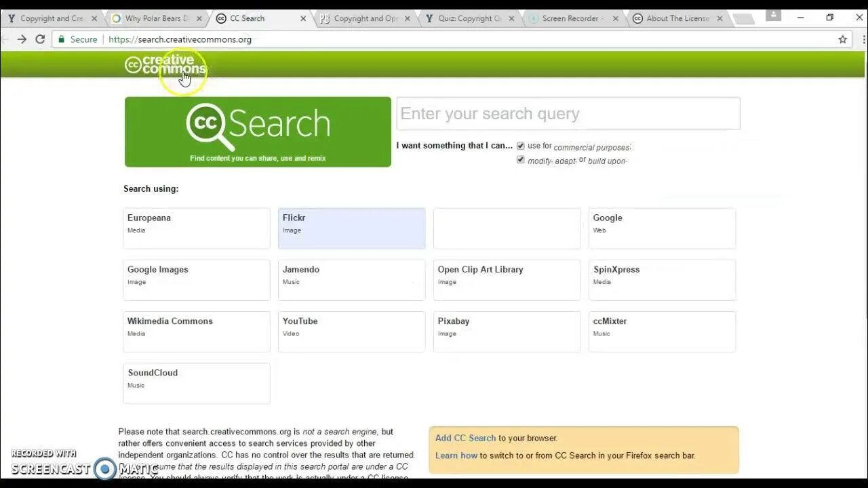
Task: Click the CC Search magnifier banner
Action: (258, 131)
